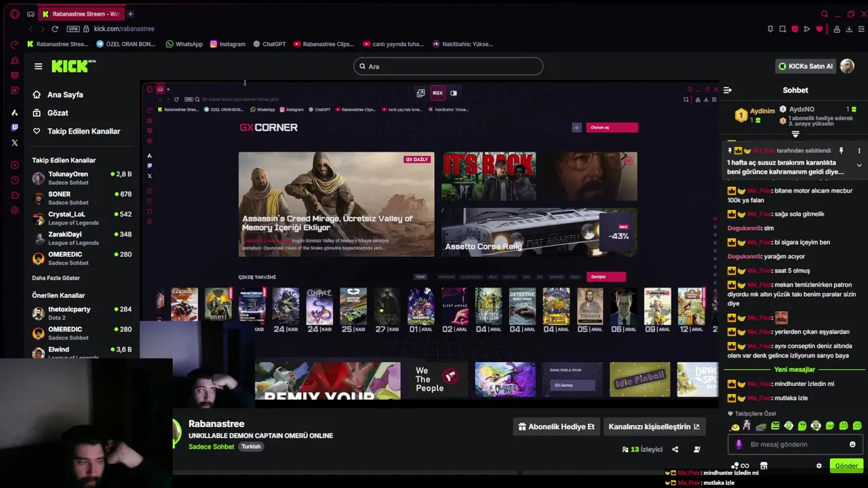This screenshot has width=868, height=488.
Task: Unpin the pinned chat message
Action: pos(841,150)
